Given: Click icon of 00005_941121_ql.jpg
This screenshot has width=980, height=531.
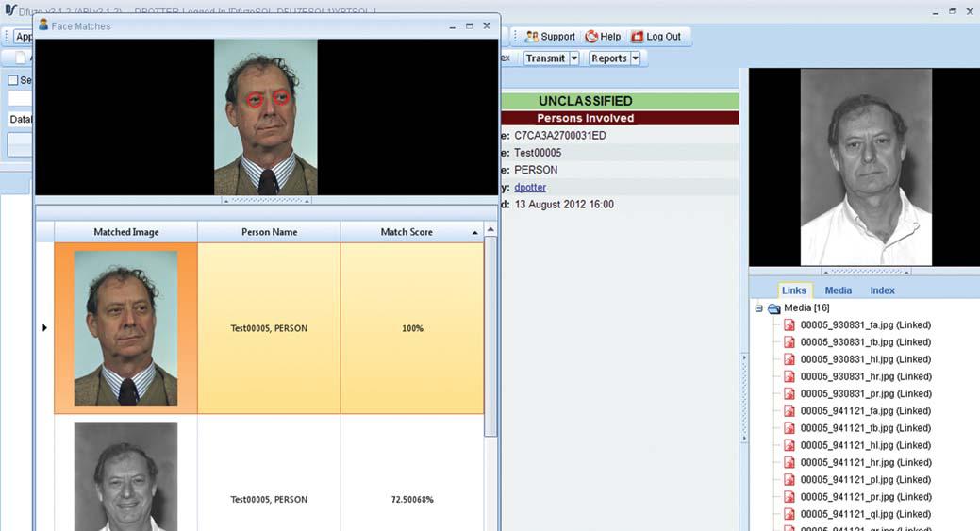Looking at the screenshot, I should [789, 514].
